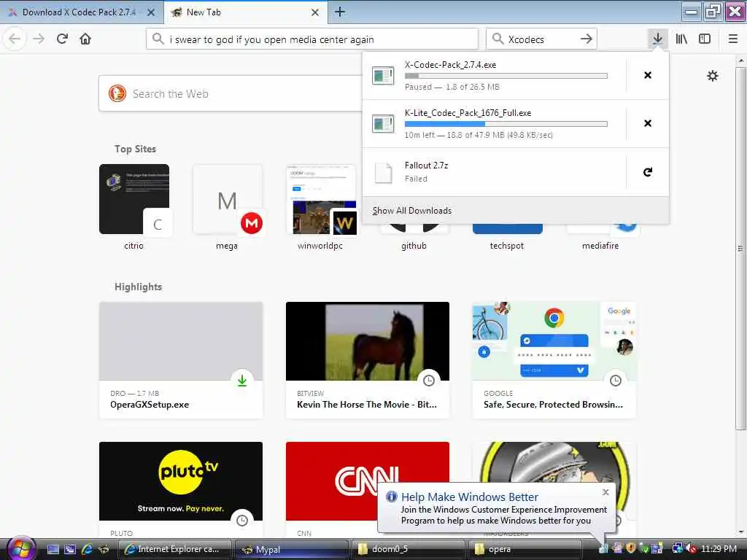Click the Internet Explorer quick launch icon

[x=87, y=549]
